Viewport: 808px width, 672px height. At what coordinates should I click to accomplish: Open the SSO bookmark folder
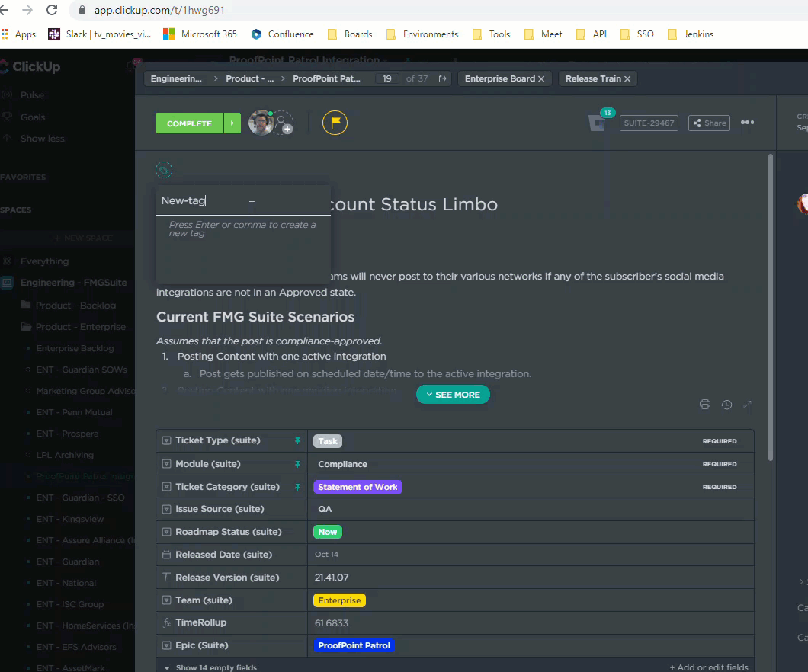click(637, 34)
